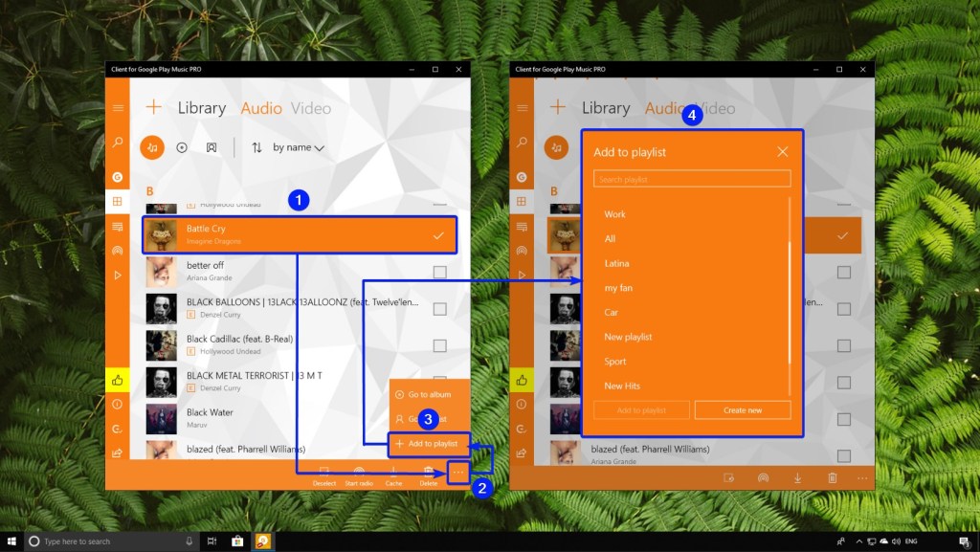Switch to albums view in left window
Image resolution: width=980 pixels, height=552 pixels.
click(x=182, y=147)
